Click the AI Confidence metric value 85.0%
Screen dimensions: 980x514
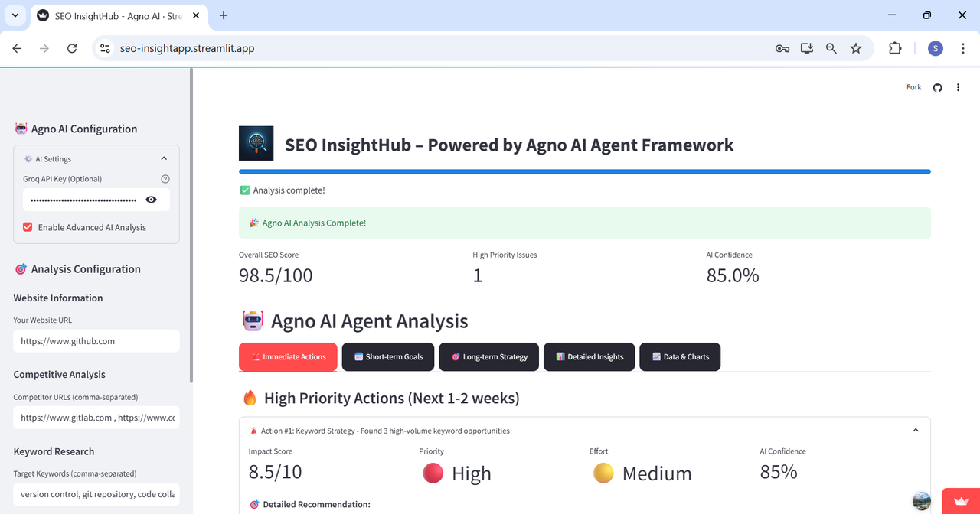(733, 275)
